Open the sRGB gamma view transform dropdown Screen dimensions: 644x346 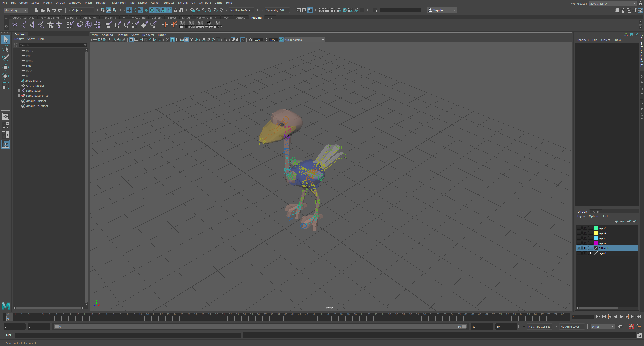[x=323, y=40]
